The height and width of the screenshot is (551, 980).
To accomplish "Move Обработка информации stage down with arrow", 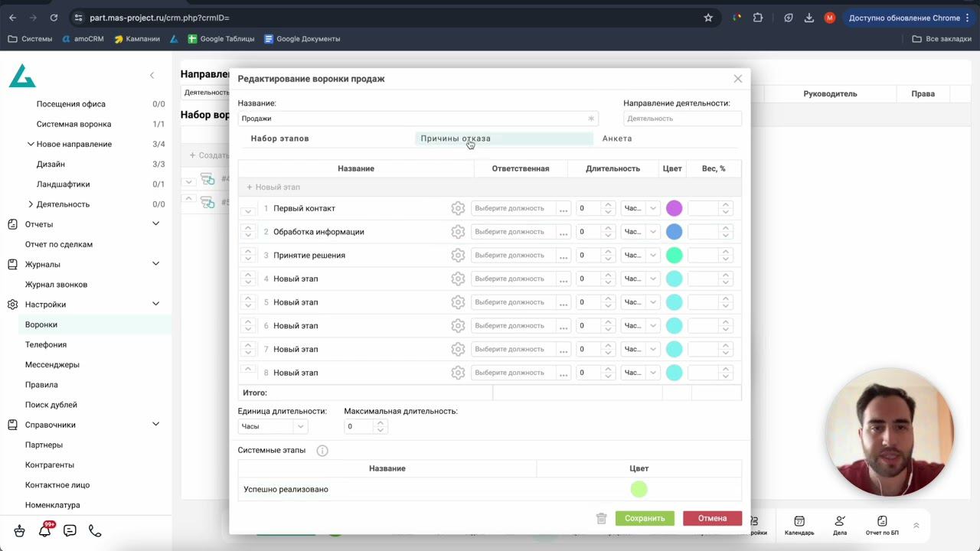I will point(248,236).
